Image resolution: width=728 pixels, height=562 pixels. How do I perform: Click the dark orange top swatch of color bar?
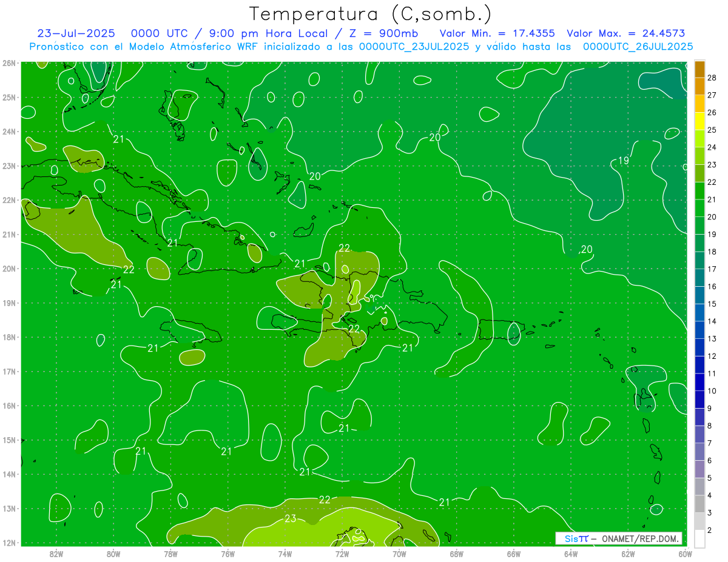[x=699, y=70]
